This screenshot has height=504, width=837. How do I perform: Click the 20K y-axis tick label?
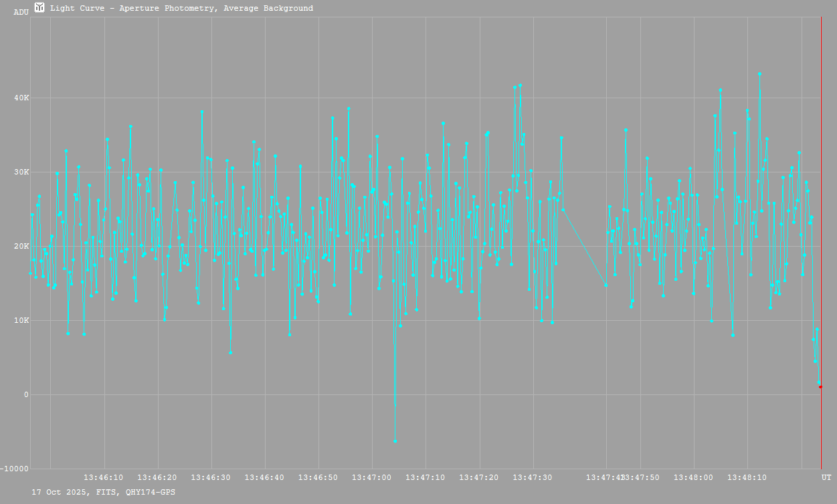[x=21, y=247]
